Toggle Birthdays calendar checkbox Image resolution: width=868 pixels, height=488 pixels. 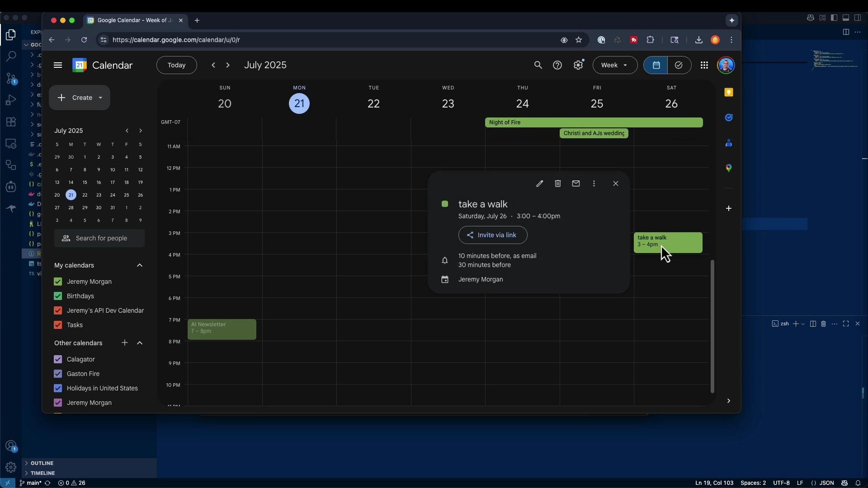(x=58, y=296)
